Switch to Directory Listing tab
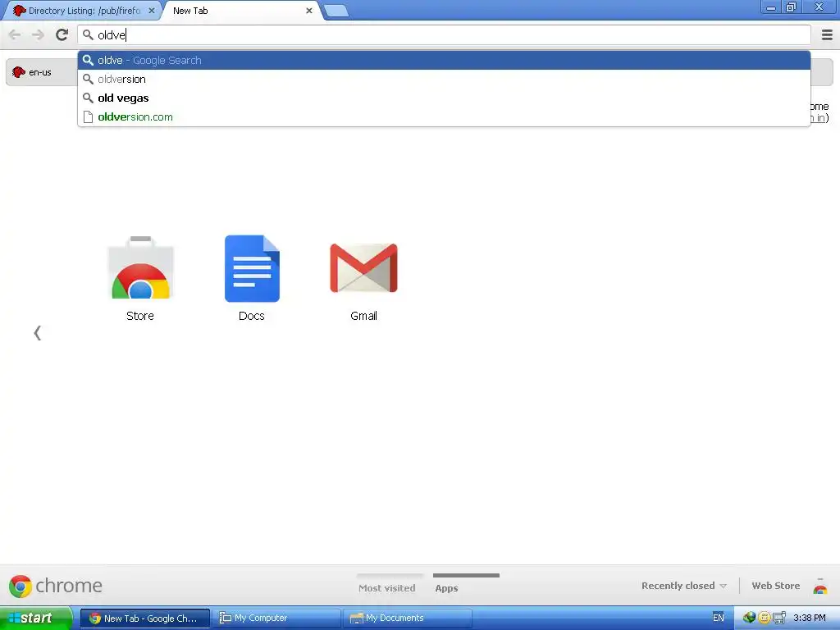 83,11
